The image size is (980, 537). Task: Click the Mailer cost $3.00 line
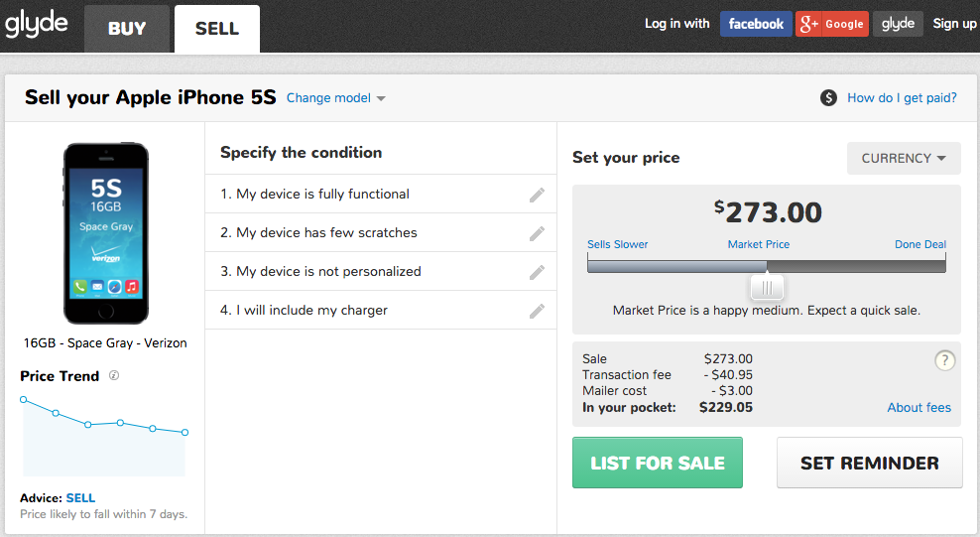pos(667,391)
